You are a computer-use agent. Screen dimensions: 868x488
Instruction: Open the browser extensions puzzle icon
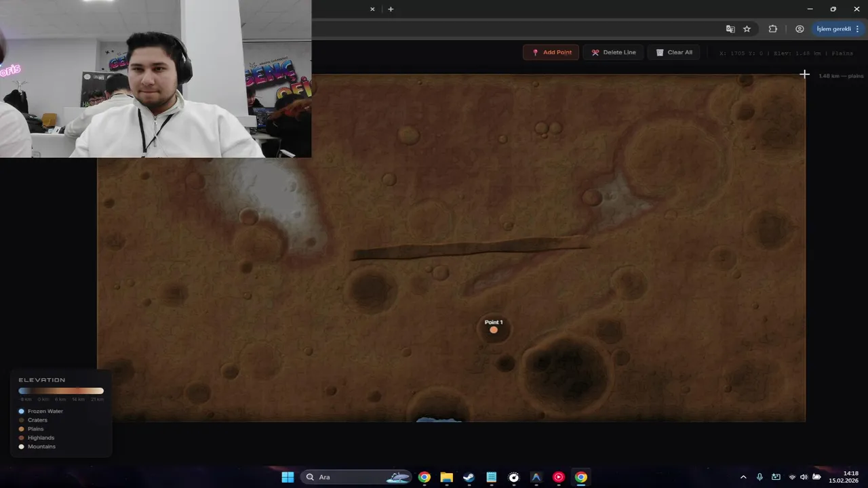pos(773,29)
